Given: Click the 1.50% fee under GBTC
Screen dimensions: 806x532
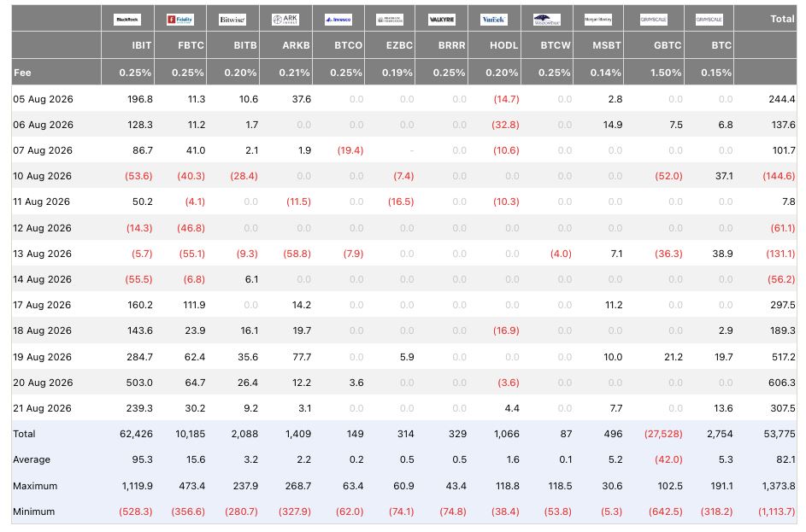Looking at the screenshot, I should [666, 73].
